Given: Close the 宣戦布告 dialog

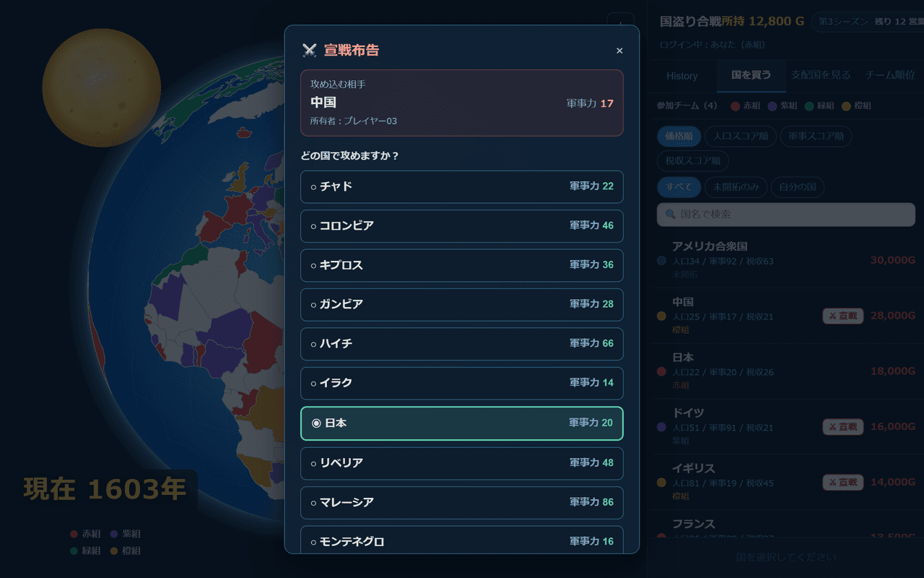Looking at the screenshot, I should click(619, 51).
